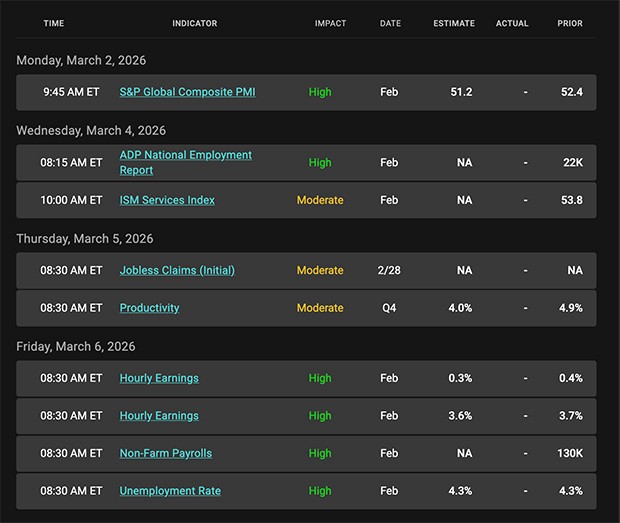Screen dimensions: 620x523
Task: Open Hourly Earnings link with 0.3% estimate
Action: coord(159,378)
